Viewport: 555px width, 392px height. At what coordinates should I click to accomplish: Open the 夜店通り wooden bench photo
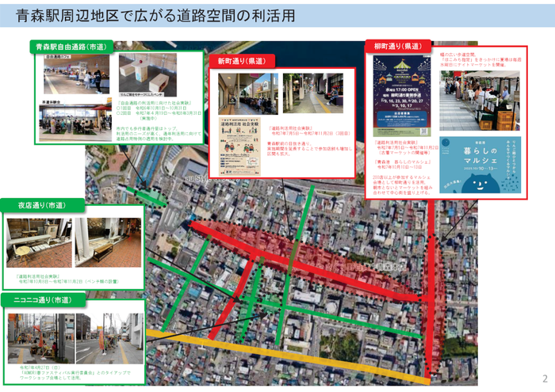click(x=108, y=242)
